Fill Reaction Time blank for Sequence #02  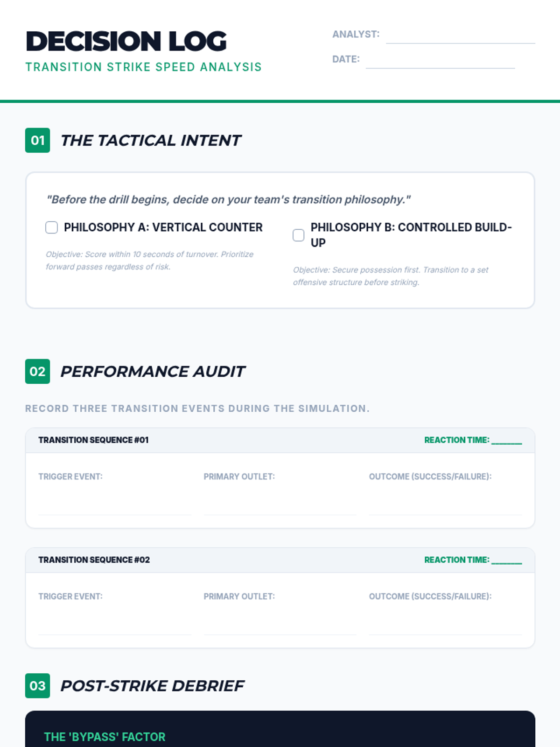click(x=507, y=560)
